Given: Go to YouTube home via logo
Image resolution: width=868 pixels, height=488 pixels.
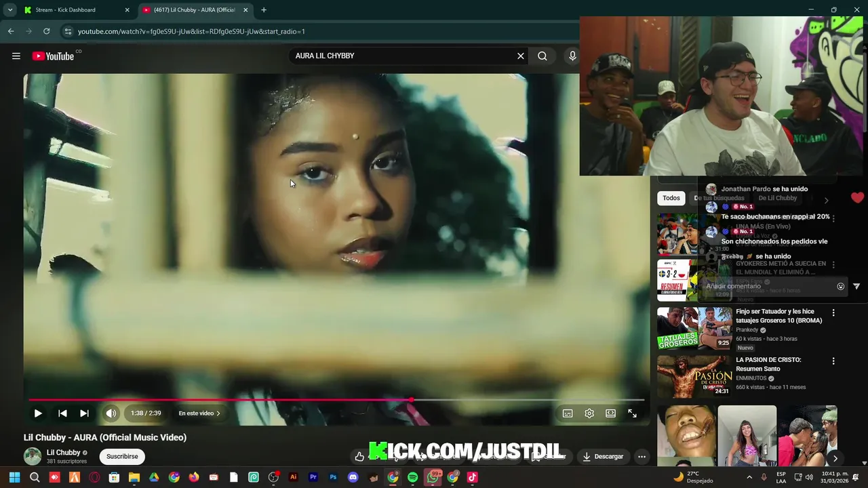Looking at the screenshot, I should click(53, 56).
